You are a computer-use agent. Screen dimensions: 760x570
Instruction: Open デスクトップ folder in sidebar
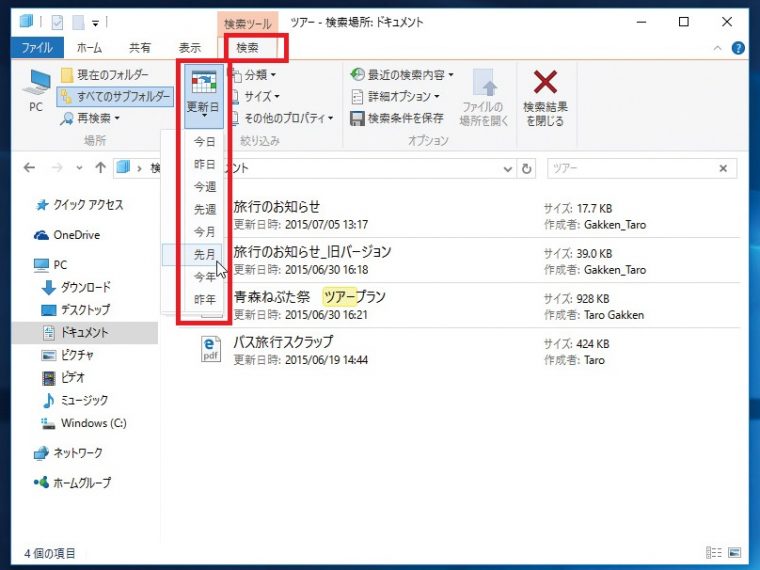[76, 310]
